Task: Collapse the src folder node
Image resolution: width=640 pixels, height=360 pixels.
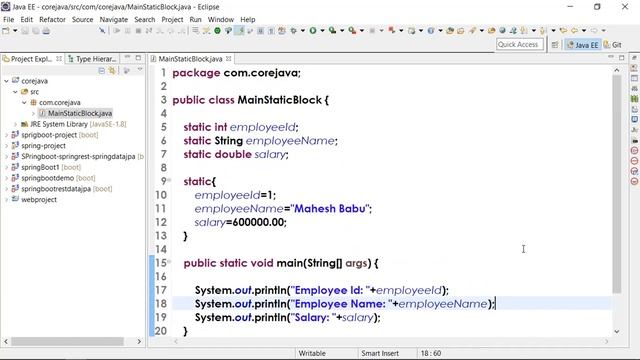Action: [x=16, y=92]
